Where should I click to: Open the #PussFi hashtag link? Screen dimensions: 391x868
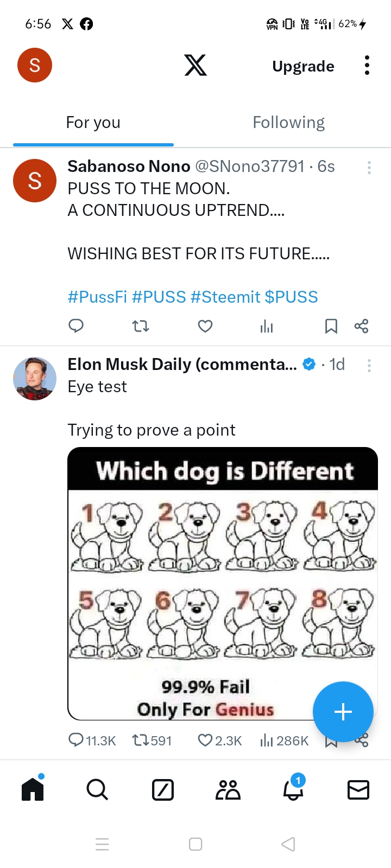point(97,297)
